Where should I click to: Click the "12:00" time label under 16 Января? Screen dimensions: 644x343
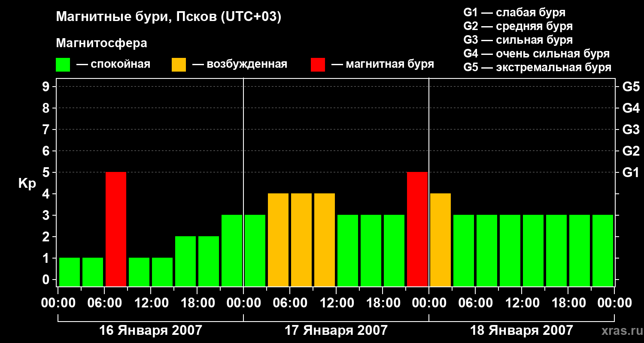click(x=151, y=303)
